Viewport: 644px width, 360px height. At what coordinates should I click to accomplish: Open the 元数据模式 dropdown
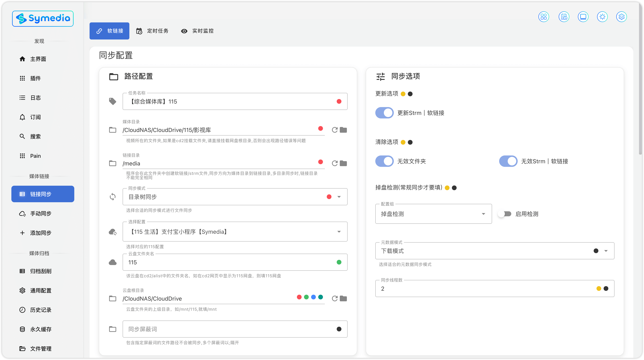(606, 251)
